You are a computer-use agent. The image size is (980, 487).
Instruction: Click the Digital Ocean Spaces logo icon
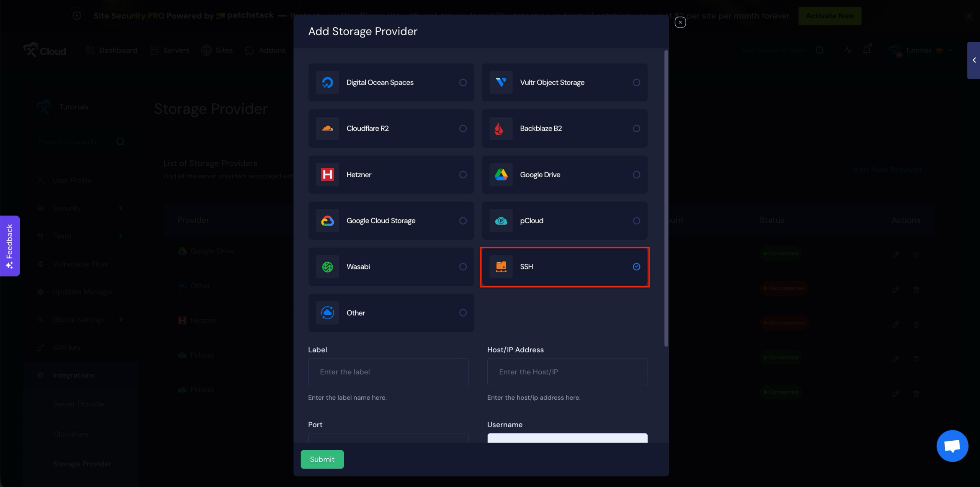(327, 82)
